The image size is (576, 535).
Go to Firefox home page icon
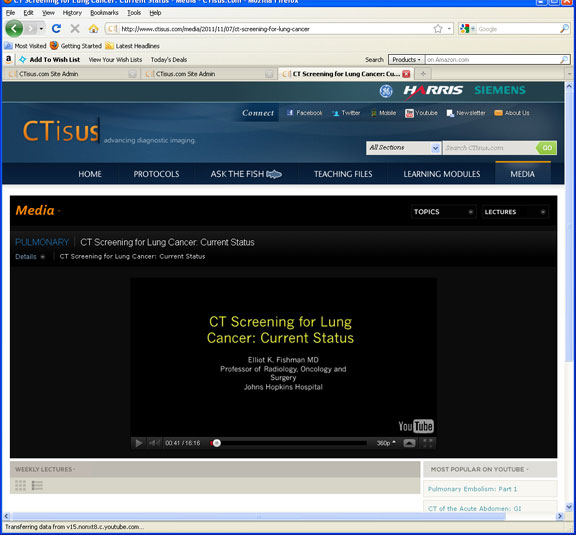[94, 29]
